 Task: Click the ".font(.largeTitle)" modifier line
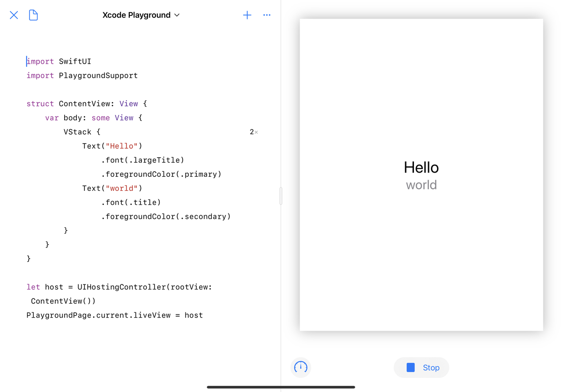tap(142, 160)
